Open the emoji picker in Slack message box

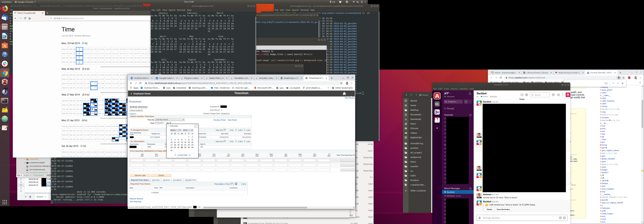pyautogui.click(x=564, y=218)
